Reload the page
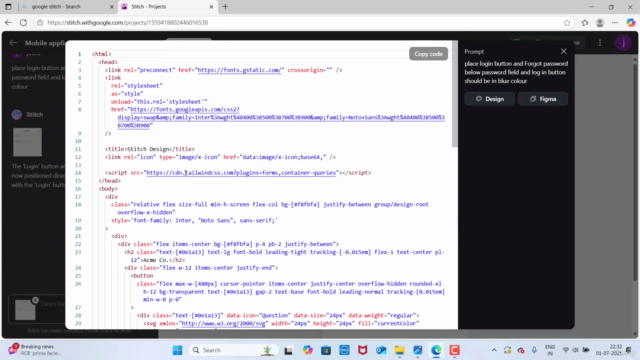The image size is (640, 360). 23,22
